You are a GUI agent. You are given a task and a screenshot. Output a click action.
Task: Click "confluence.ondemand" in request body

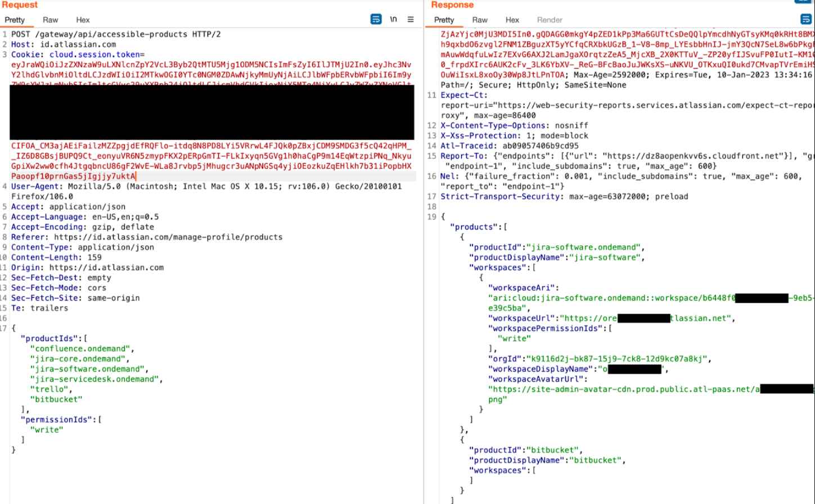point(80,349)
